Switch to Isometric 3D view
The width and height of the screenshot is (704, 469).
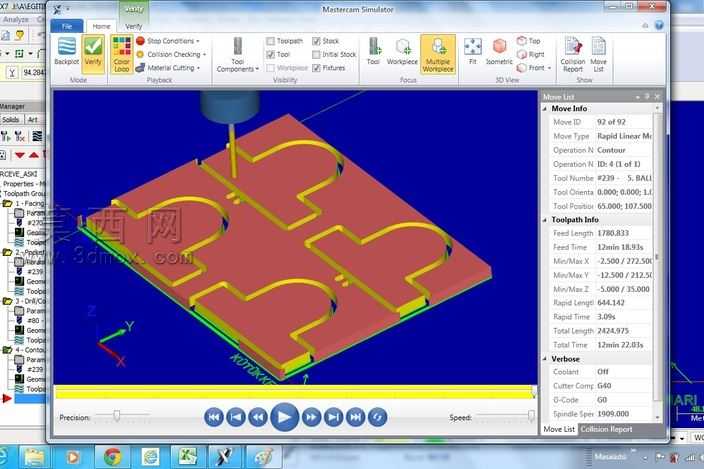(x=499, y=51)
